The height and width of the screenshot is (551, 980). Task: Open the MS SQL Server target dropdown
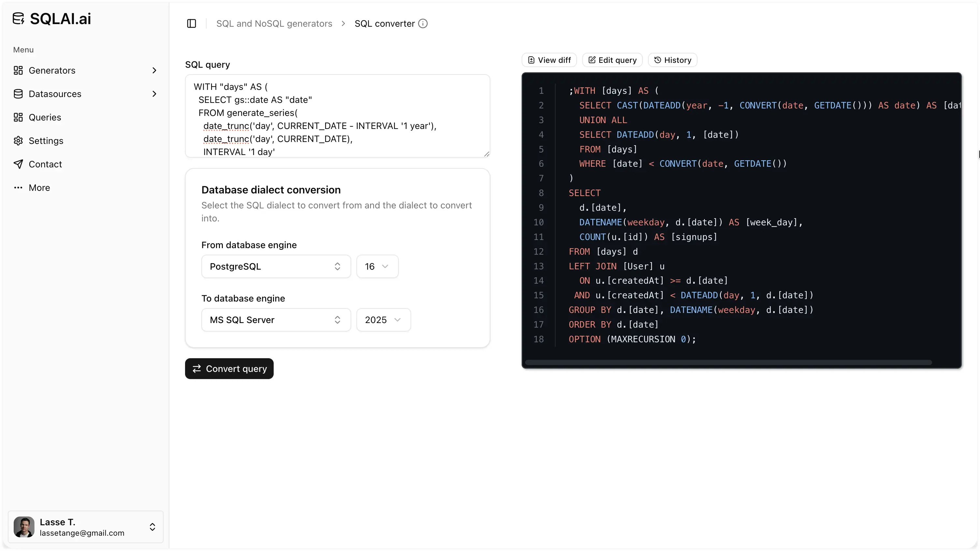coord(275,320)
